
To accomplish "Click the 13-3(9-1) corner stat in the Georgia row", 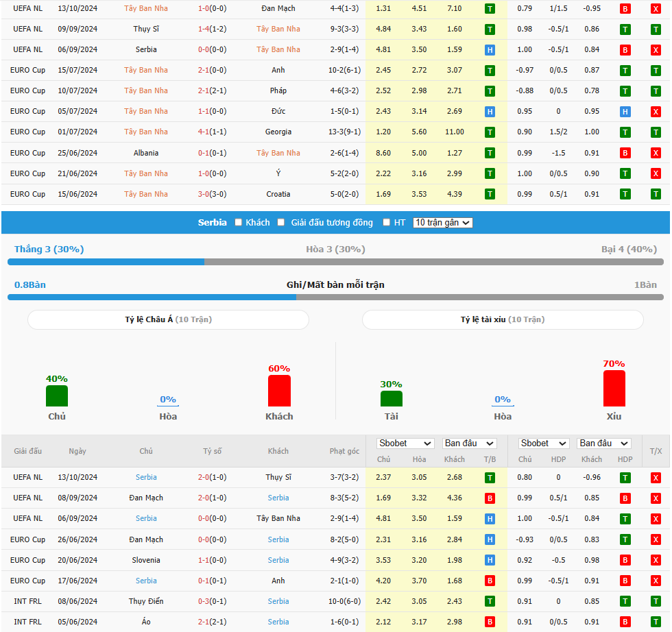I will click(x=344, y=132).
